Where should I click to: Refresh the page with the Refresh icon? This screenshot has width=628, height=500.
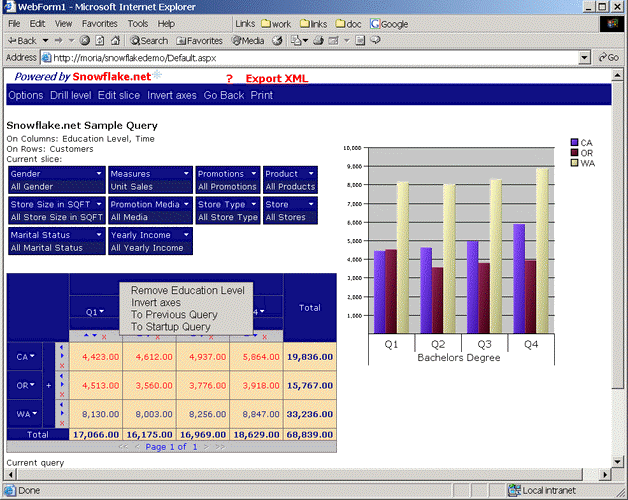(x=100, y=40)
